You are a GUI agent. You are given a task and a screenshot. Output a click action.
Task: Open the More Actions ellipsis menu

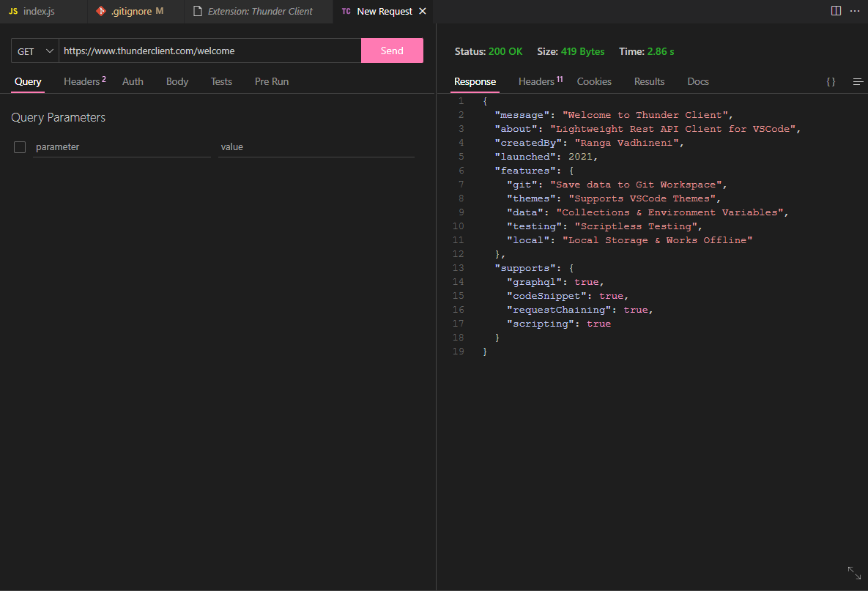pyautogui.click(x=855, y=11)
